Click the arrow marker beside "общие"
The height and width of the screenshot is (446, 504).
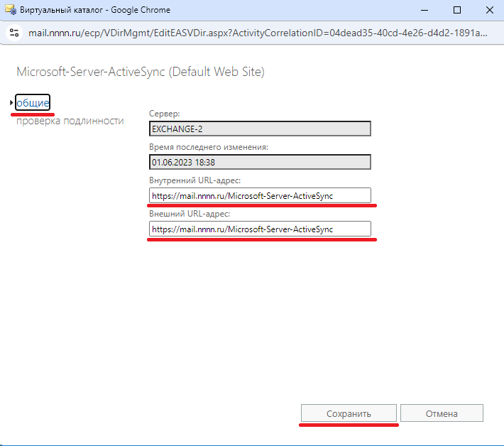click(11, 102)
